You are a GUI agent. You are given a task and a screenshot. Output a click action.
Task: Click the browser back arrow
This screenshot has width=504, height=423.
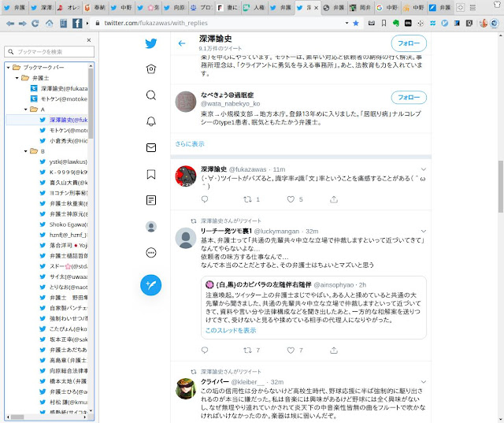click(x=10, y=23)
